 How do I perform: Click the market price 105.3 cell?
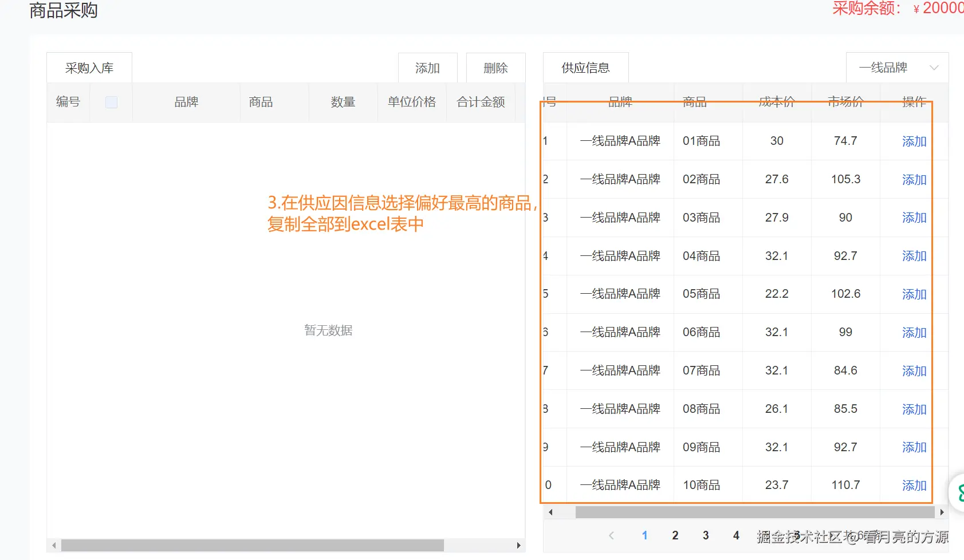[845, 179]
